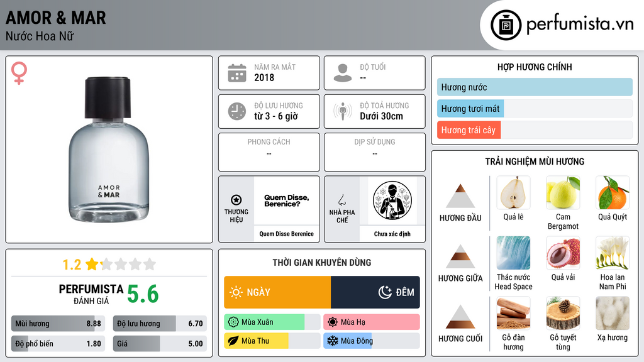
Task: Click the perfumista.vn bottle logo icon
Action: pyautogui.click(x=506, y=25)
